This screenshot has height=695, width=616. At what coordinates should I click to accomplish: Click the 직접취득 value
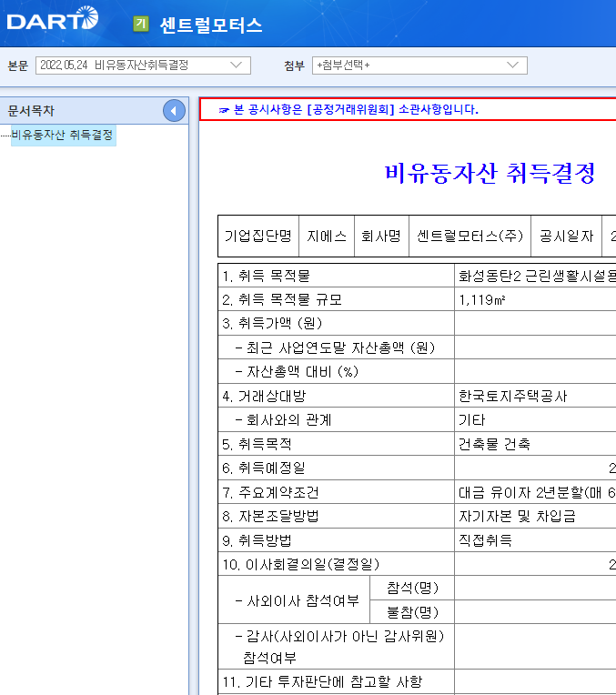(x=485, y=541)
